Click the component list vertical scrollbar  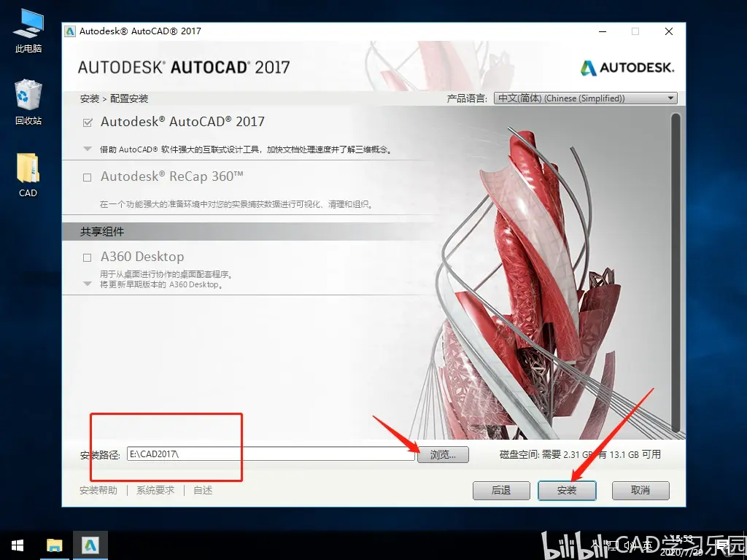click(x=676, y=274)
